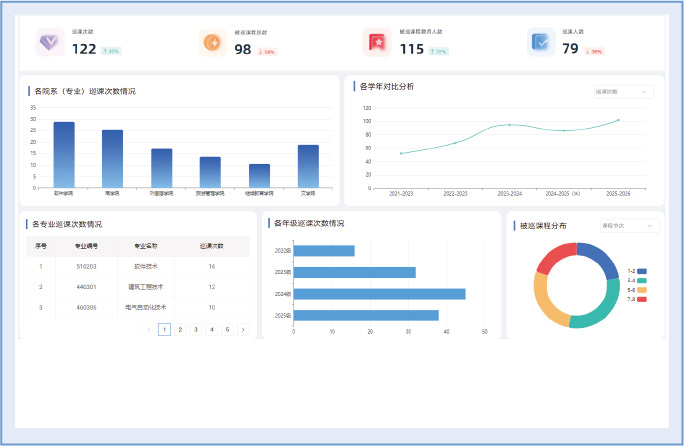
Task: Click the 5-6 orange legend color swatch
Action: point(642,290)
